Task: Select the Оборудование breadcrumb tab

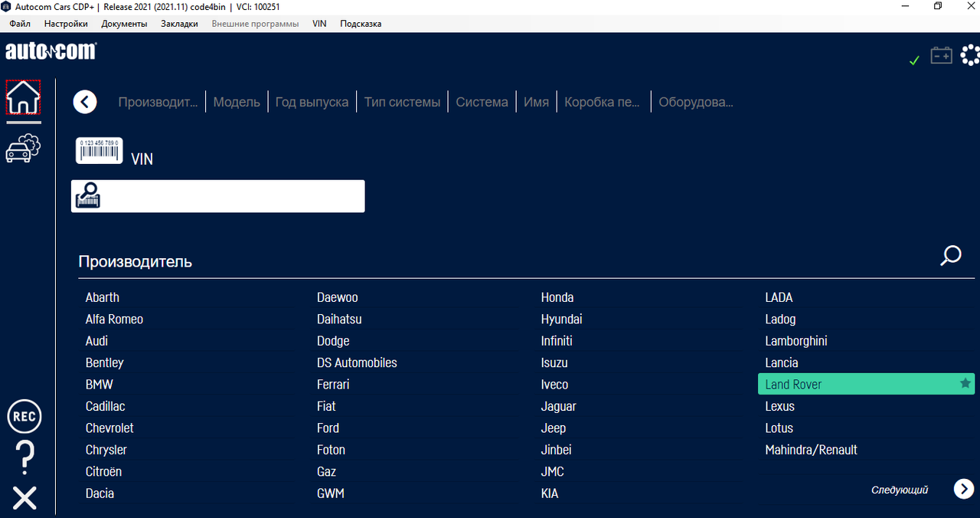Action: click(696, 102)
